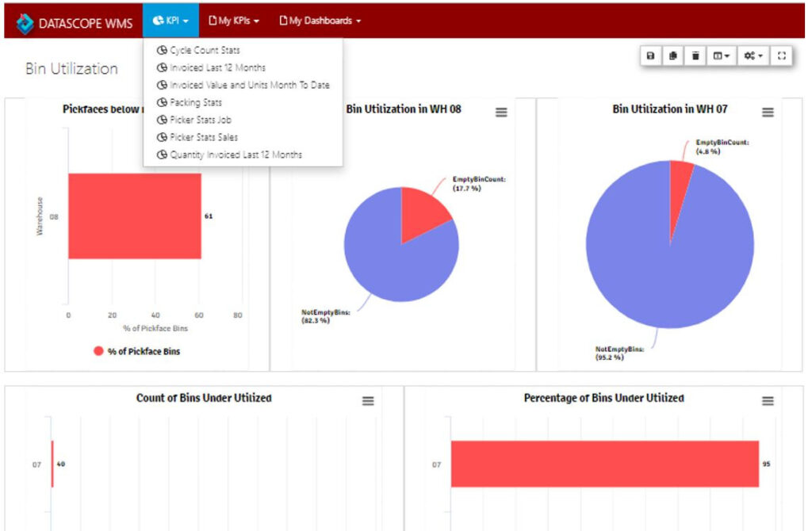Select Cycle Count Stats menu item
812x531 pixels.
click(x=204, y=50)
